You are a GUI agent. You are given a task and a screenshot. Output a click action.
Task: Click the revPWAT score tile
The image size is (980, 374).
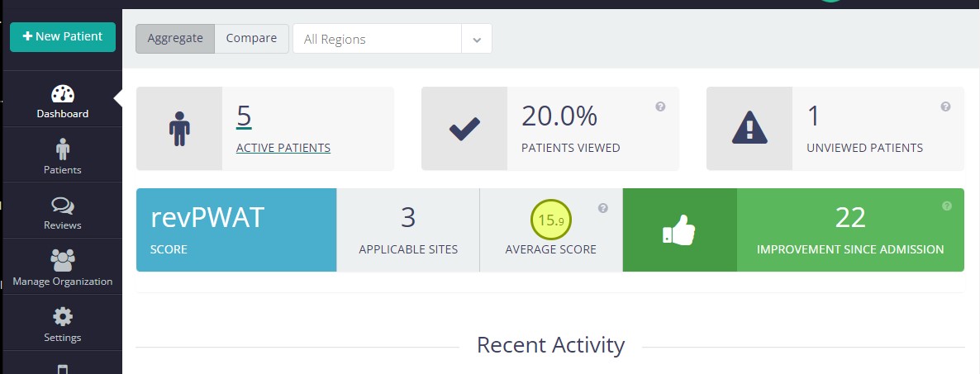click(x=236, y=230)
